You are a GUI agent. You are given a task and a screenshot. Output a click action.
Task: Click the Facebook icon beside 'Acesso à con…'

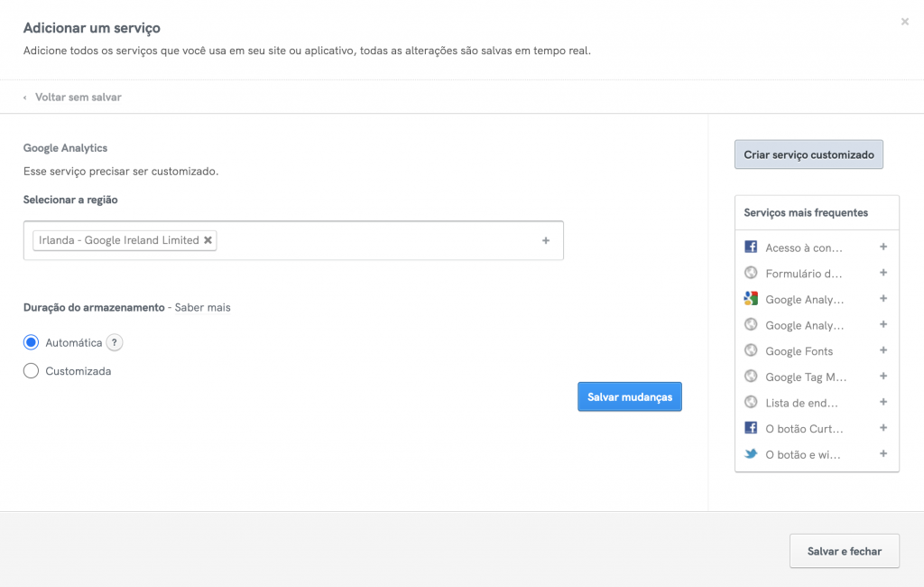click(x=751, y=247)
